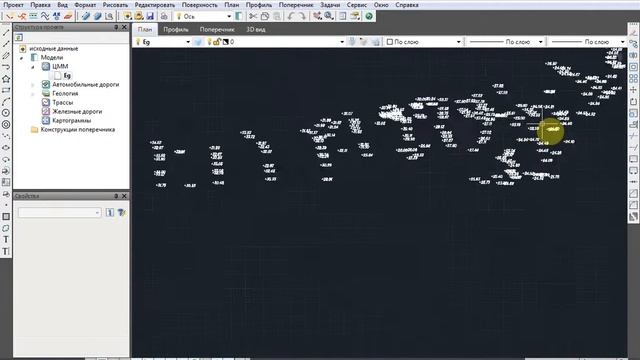The height and width of the screenshot is (360, 640).
Task: Click the new project star icon
Action: (x=127, y=16)
